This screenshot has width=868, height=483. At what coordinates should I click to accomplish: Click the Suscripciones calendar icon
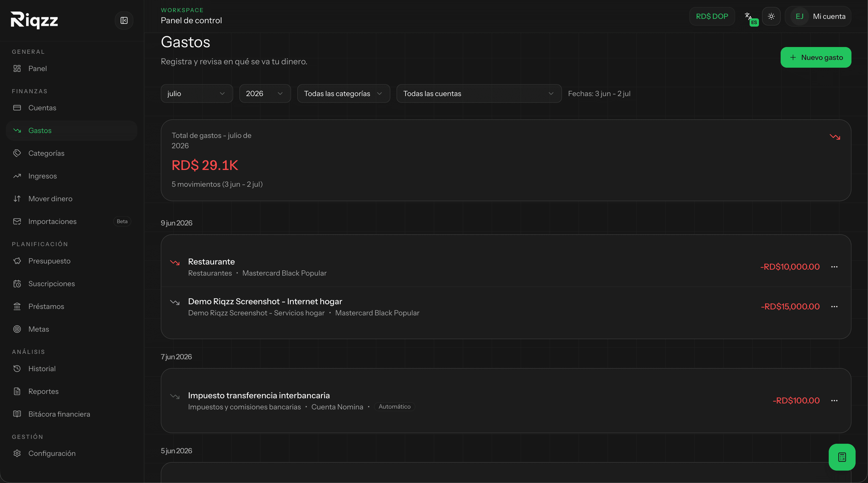pos(17,284)
